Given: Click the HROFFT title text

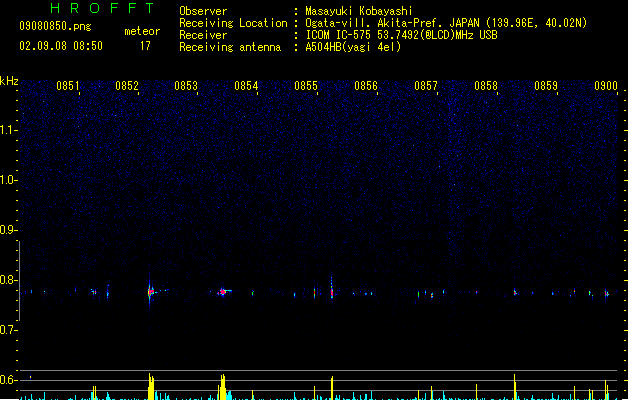Looking at the screenshot, I should 103,8.
